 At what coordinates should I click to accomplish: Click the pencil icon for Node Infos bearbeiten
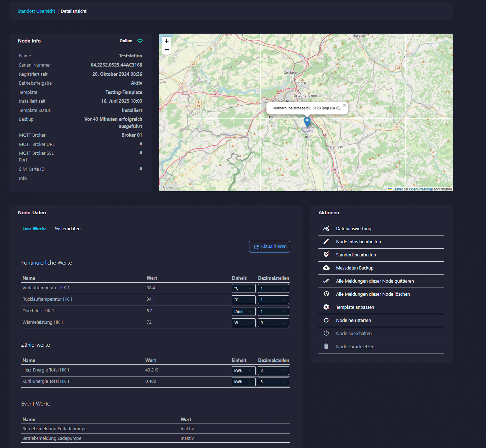point(326,242)
